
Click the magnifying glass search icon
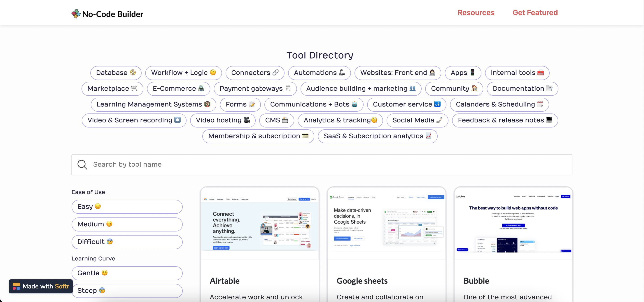[x=82, y=165]
